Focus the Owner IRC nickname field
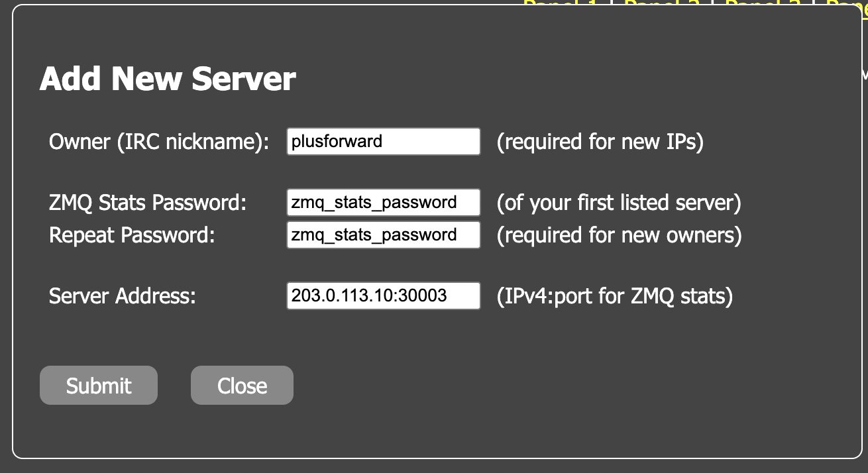This screenshot has width=868, height=473. [384, 141]
